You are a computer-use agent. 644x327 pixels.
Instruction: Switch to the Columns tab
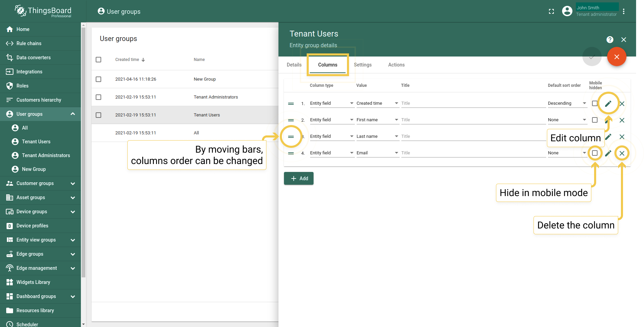point(328,65)
